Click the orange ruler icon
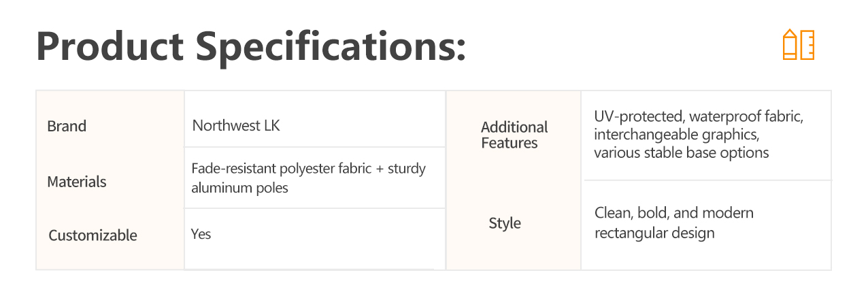The height and width of the screenshot is (294, 868). [x=807, y=45]
